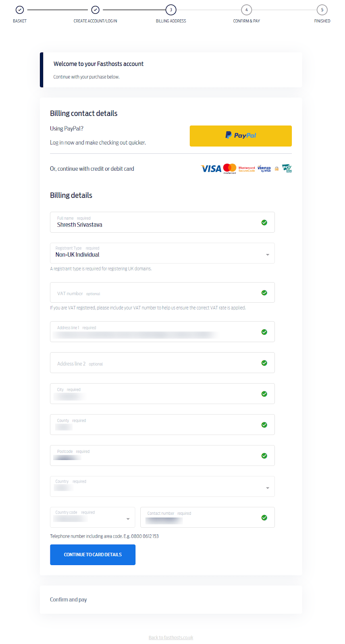Open the Back to fasthosts.co.uk link
The width and height of the screenshot is (345, 644).
[170, 637]
